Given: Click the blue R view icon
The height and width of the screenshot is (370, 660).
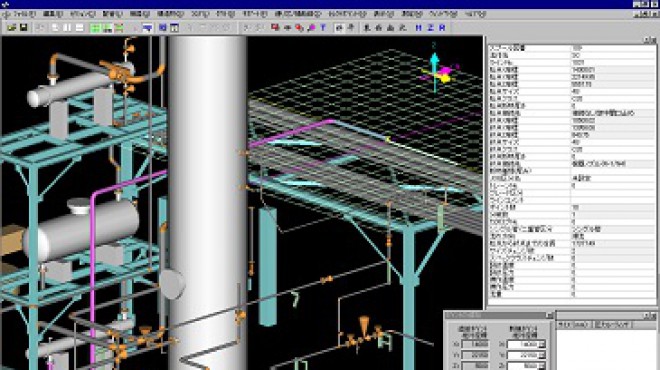Looking at the screenshot, I should click(x=442, y=28).
